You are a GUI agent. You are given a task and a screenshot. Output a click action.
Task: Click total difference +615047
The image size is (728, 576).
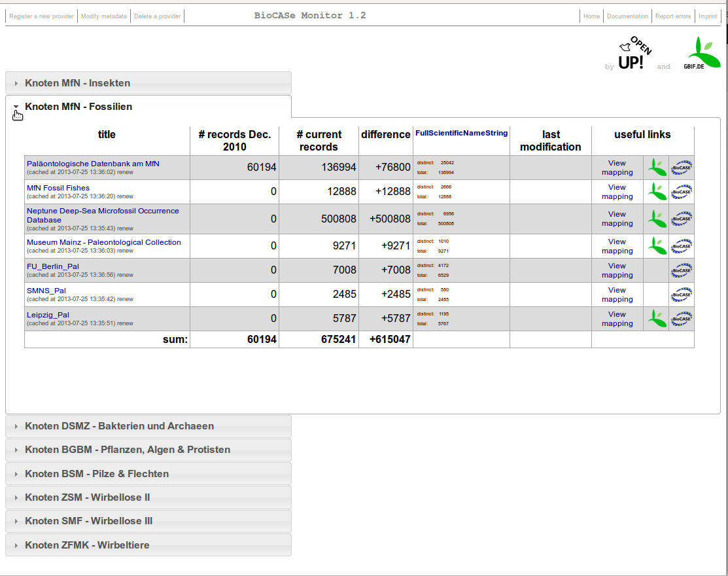[390, 340]
